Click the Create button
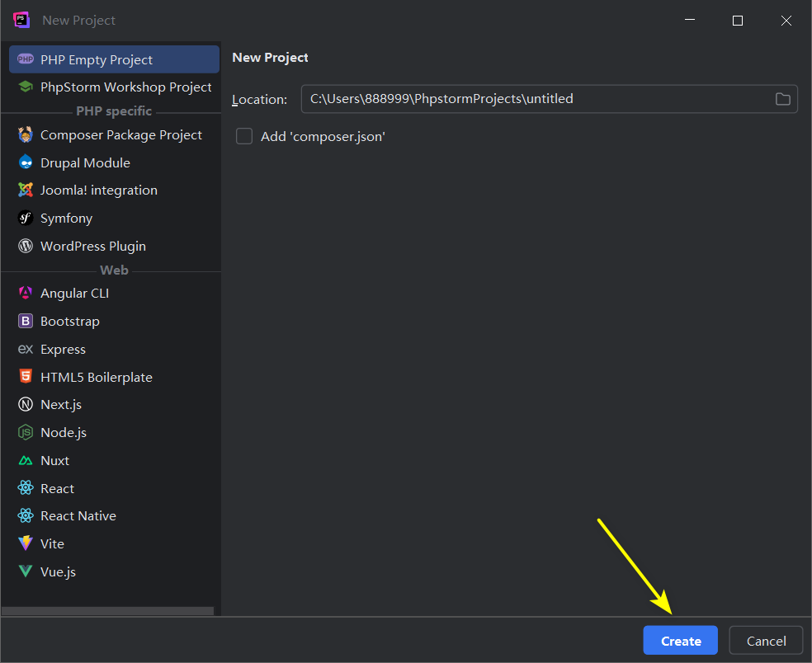The width and height of the screenshot is (812, 663). pyautogui.click(x=681, y=641)
